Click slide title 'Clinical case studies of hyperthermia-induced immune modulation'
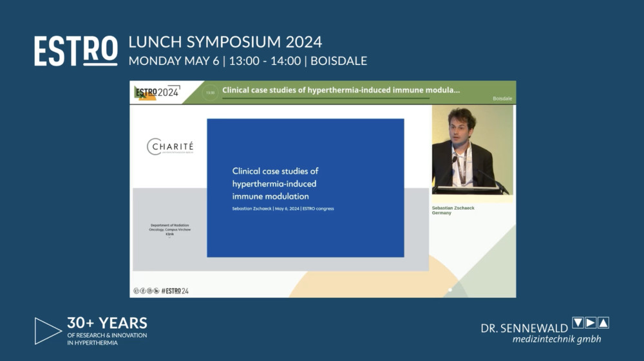This screenshot has width=644, height=361. point(275,183)
